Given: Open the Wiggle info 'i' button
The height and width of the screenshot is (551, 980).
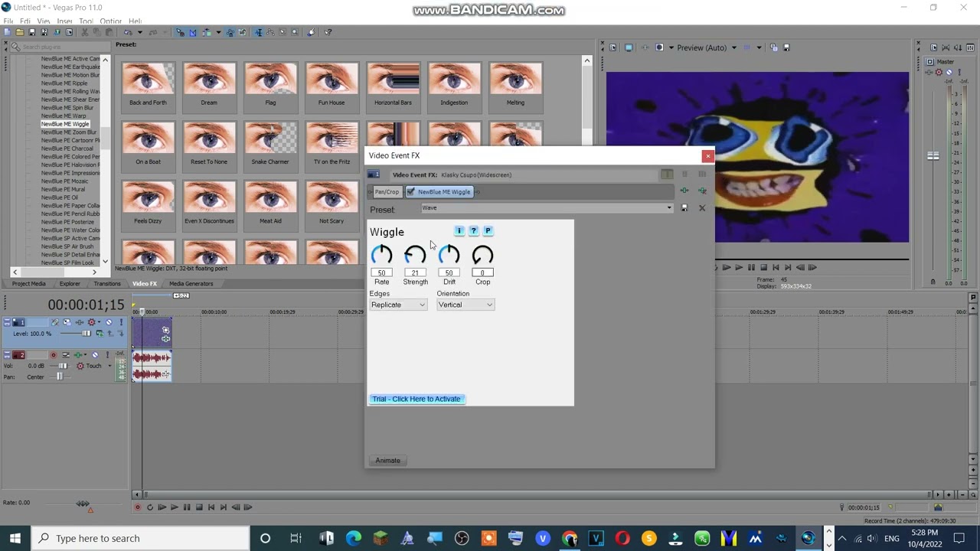Looking at the screenshot, I should click(x=459, y=230).
